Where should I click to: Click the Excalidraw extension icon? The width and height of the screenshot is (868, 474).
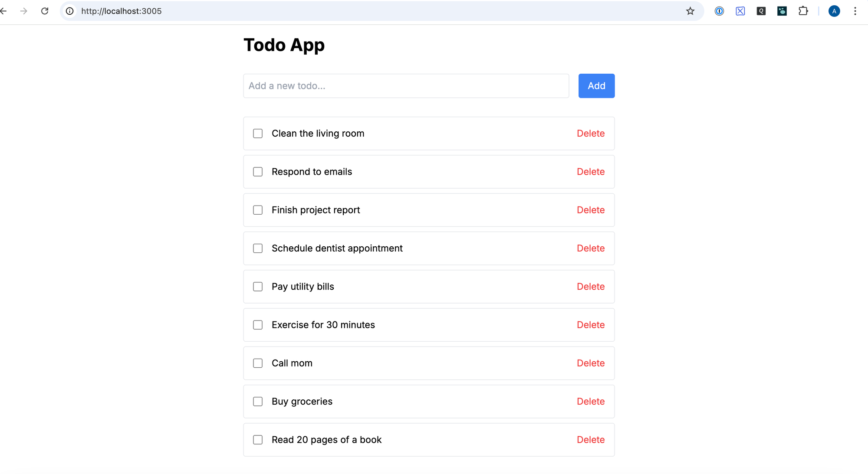tap(740, 11)
